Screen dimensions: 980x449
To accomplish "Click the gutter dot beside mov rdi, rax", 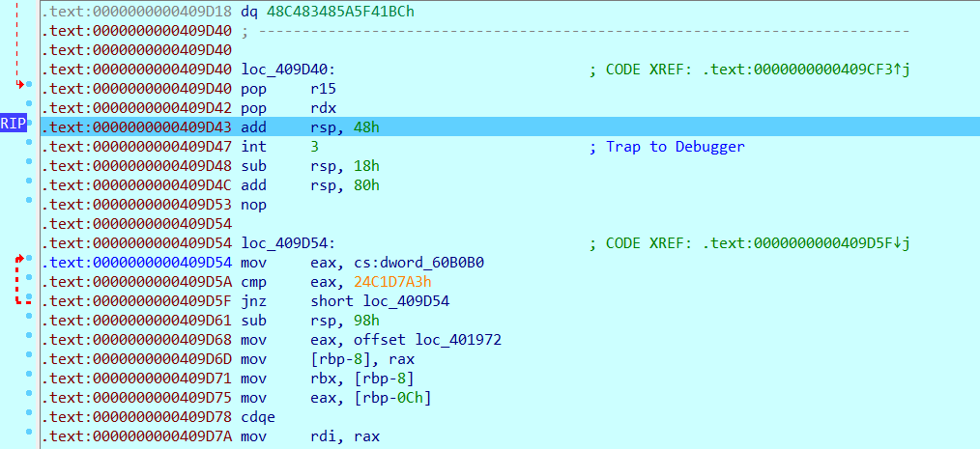I will [x=30, y=437].
